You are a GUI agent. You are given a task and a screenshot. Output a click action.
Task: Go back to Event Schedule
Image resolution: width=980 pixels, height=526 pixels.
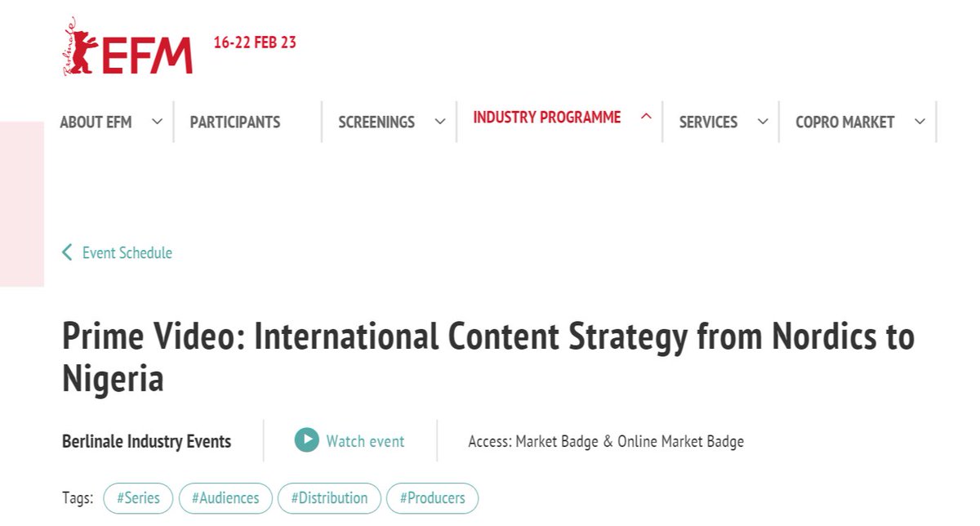pyautogui.click(x=127, y=252)
